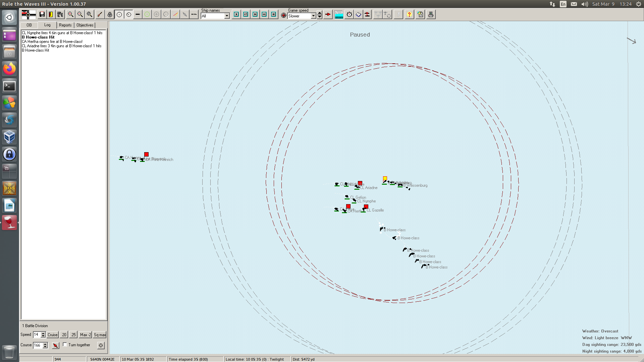644x362 pixels.
Task: Click the save game floppy icon
Action: pos(42,14)
